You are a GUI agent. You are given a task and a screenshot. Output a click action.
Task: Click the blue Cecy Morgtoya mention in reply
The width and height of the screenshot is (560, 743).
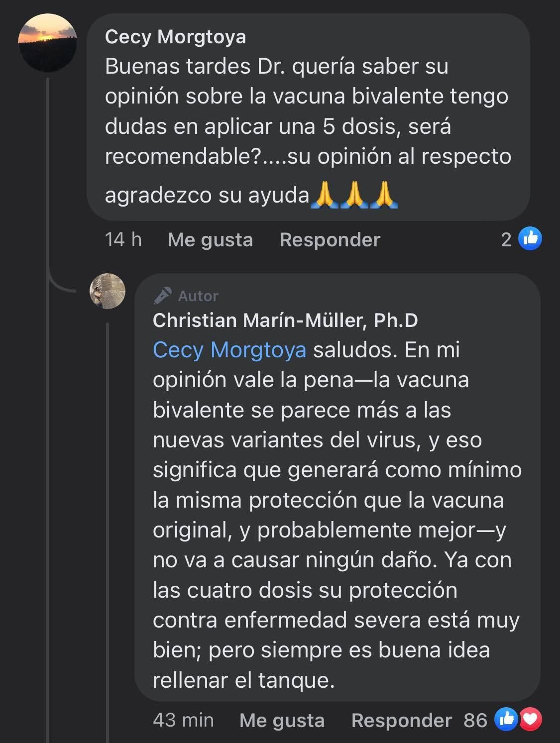229,350
